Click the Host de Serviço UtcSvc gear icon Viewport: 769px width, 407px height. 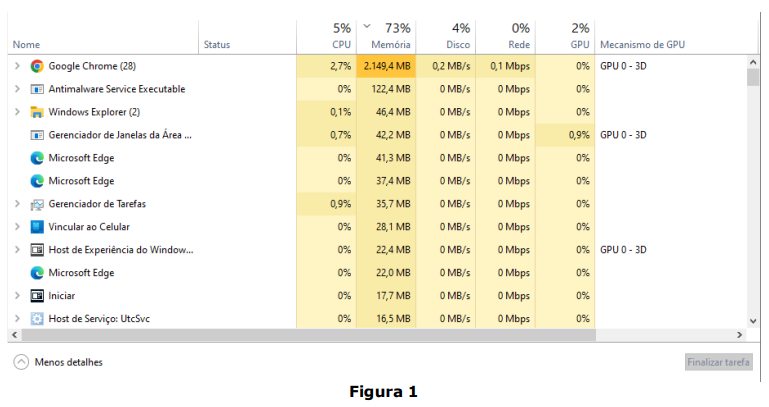37,319
